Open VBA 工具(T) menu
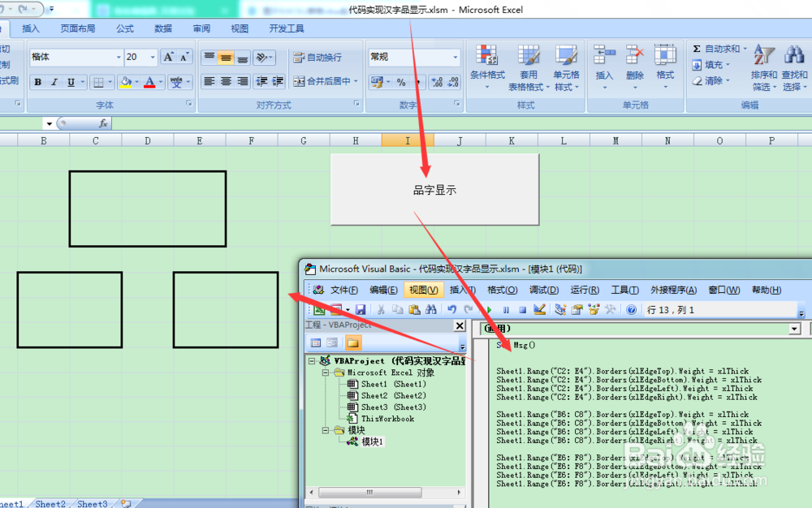 pyautogui.click(x=624, y=290)
